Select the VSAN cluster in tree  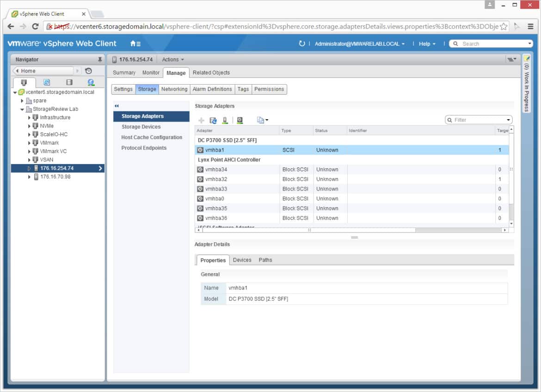[47, 160]
